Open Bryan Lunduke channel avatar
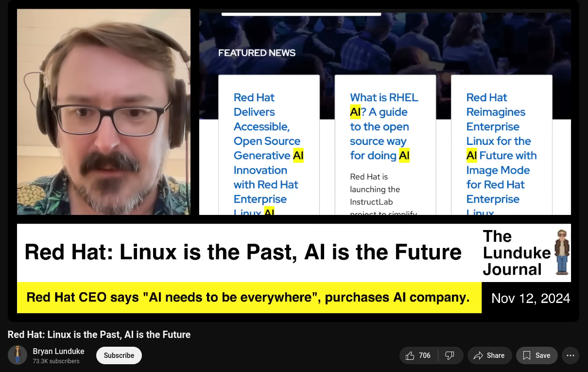Viewport: 588px width, 372px height. [x=17, y=355]
